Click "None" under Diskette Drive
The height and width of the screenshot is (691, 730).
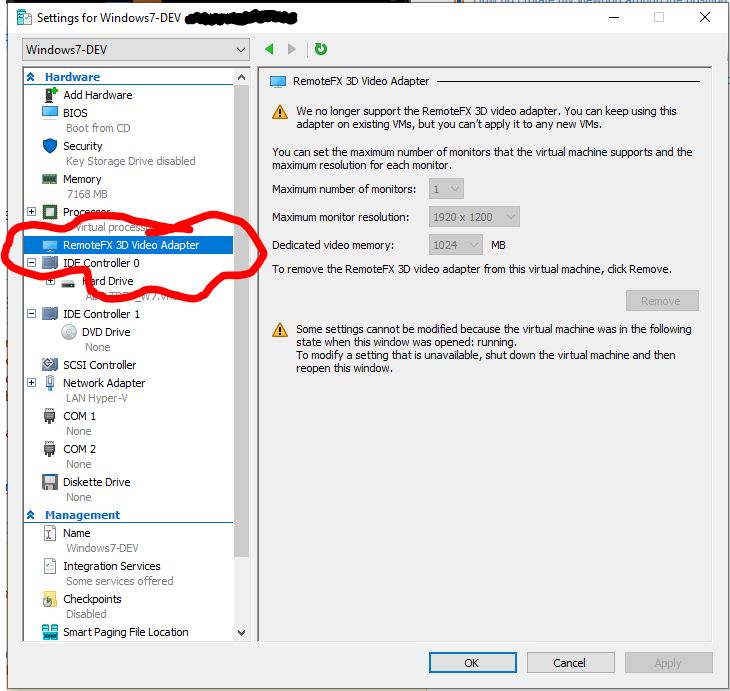click(79, 497)
